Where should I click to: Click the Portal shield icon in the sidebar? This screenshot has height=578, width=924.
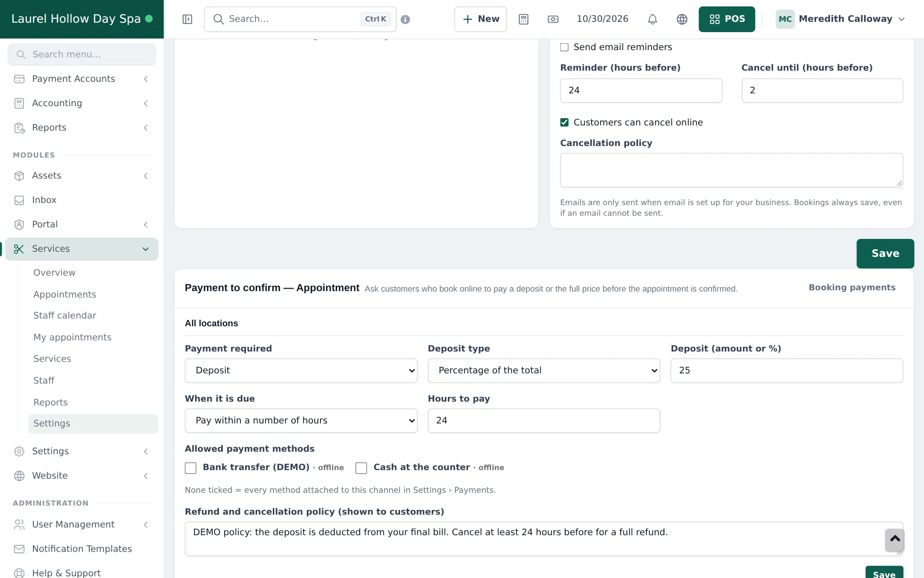[19, 224]
